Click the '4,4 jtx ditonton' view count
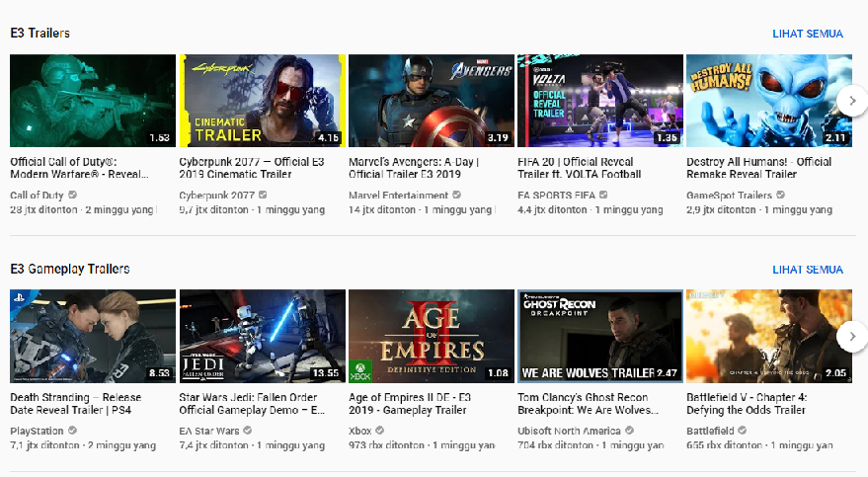Screen dimensions: 868x477 [x=552, y=209]
